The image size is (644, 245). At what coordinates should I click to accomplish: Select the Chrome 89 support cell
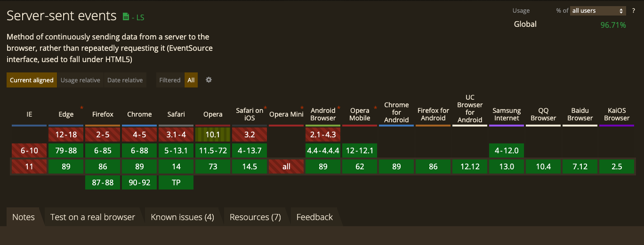(139, 166)
